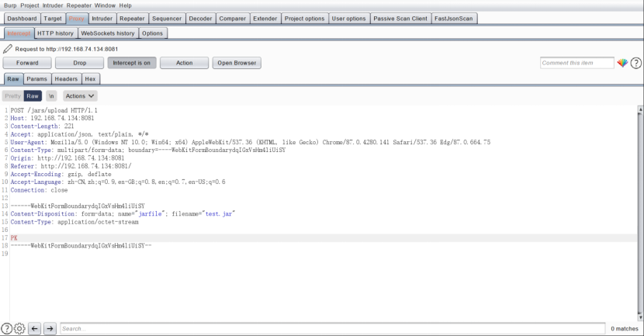Open the Project options tab
This screenshot has height=336, width=644.
point(304,19)
